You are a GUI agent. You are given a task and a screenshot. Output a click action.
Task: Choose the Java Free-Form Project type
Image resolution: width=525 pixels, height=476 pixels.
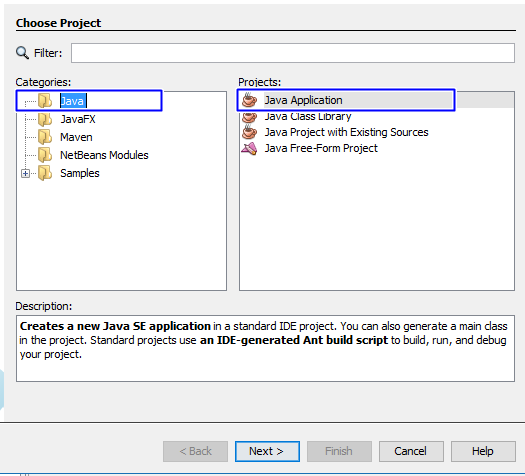tap(321, 148)
